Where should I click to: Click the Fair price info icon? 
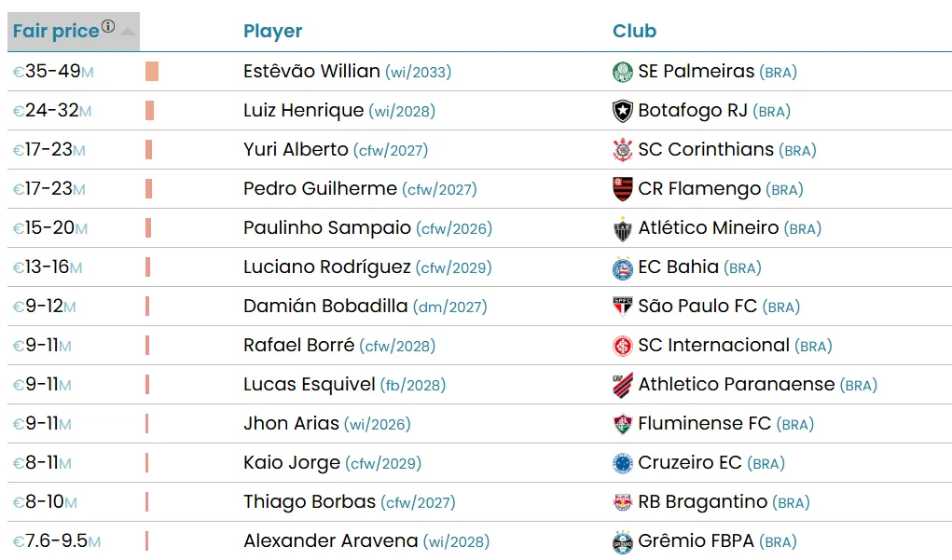tap(108, 27)
